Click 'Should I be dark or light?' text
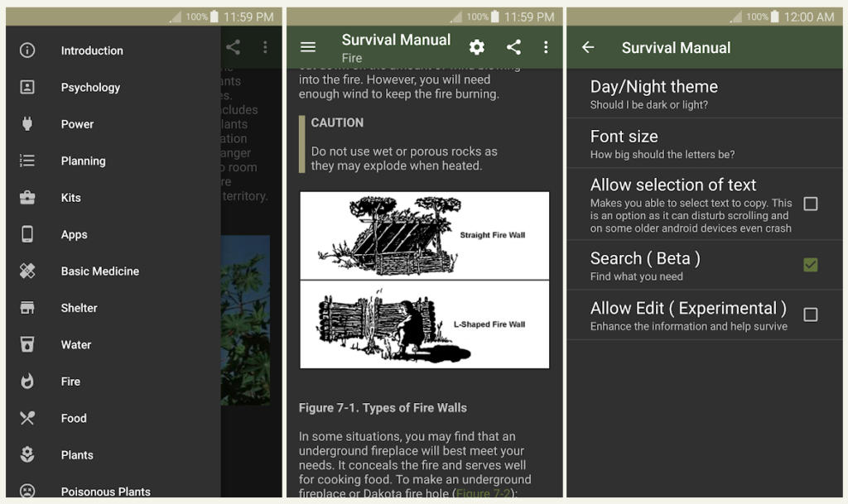The width and height of the screenshot is (848, 504). point(649,105)
